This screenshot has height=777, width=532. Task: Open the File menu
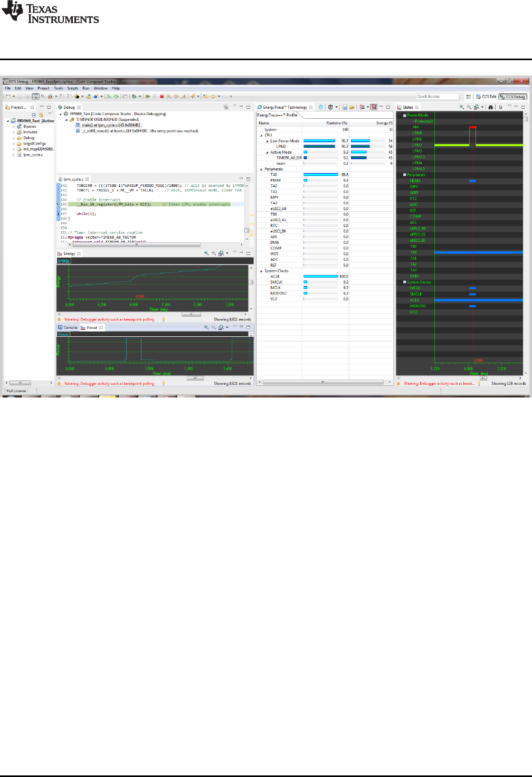(8, 89)
